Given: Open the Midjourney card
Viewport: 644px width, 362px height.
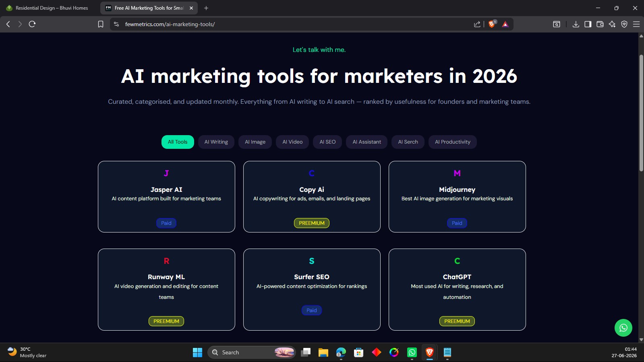Looking at the screenshot, I should coord(457,197).
